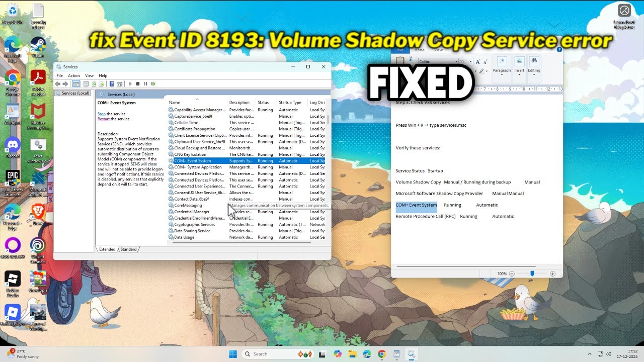Open the font size dropdown in WordPad
The width and height of the screenshot is (644, 362).
[470, 62]
